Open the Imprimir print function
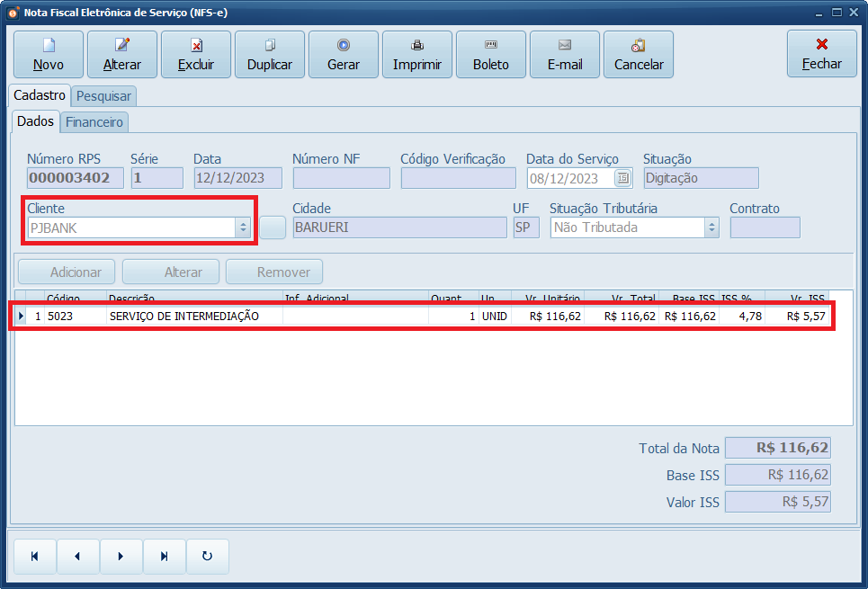 pos(416,54)
